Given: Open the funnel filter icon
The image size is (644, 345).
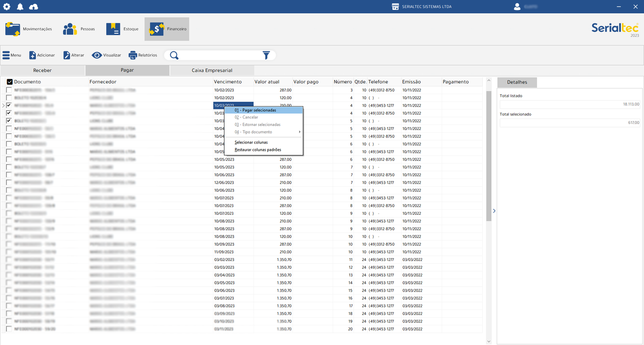Looking at the screenshot, I should (266, 55).
